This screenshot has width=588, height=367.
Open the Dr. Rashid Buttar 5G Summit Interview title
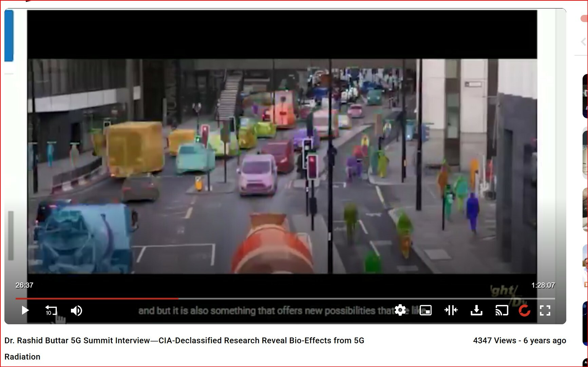184,341
